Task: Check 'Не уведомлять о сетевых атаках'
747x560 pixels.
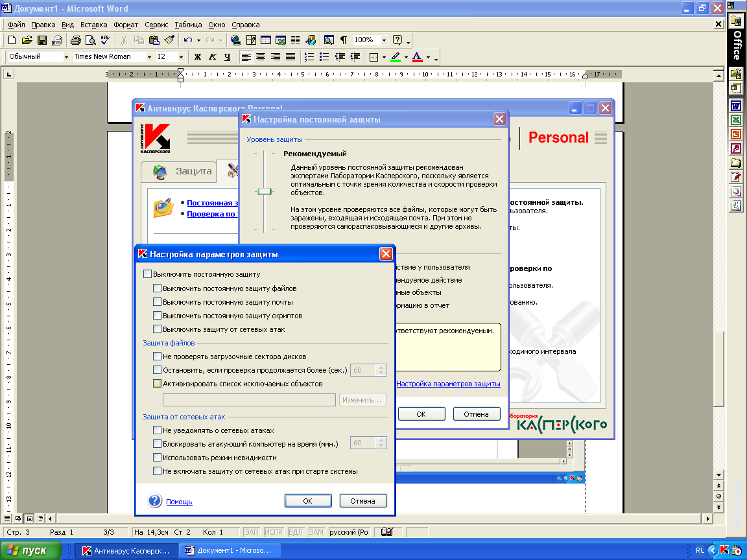Action: (x=157, y=430)
